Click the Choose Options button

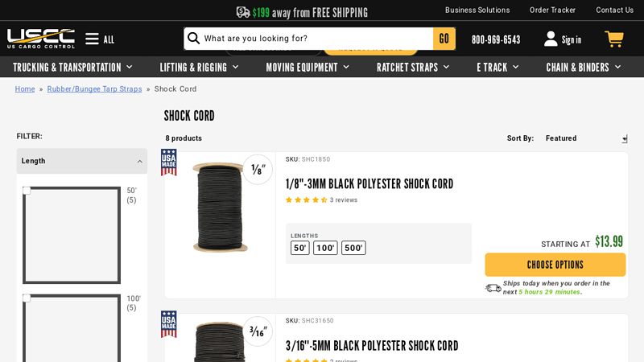[555, 265]
